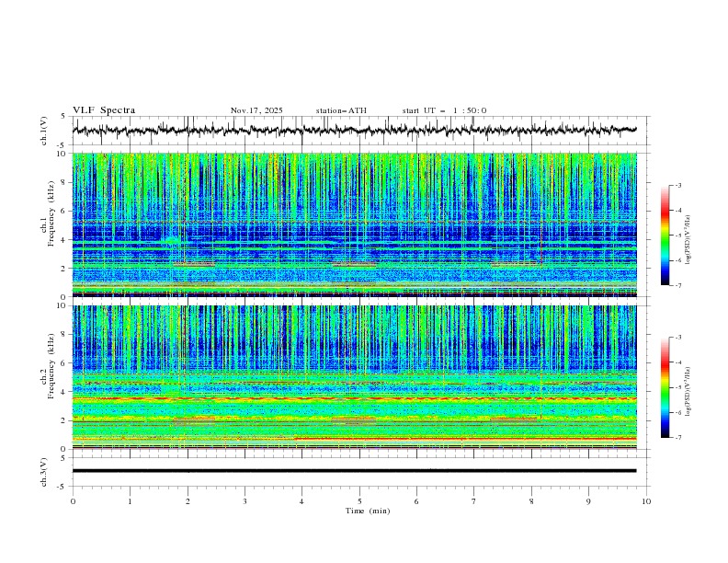
Task: Click the 'VLF Spectra' title text
Action: pyautogui.click(x=104, y=110)
